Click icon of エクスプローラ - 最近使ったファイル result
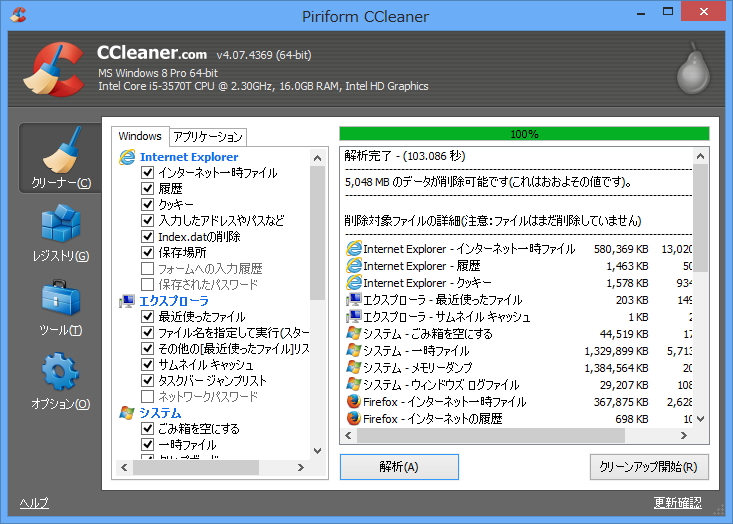Image resolution: width=733 pixels, height=524 pixels. click(354, 299)
